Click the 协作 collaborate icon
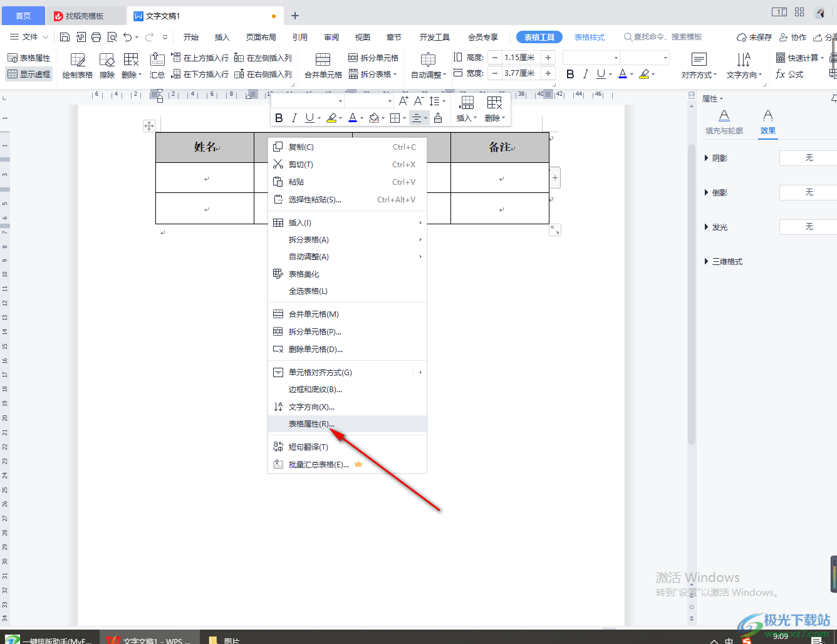The image size is (837, 644). (793, 37)
